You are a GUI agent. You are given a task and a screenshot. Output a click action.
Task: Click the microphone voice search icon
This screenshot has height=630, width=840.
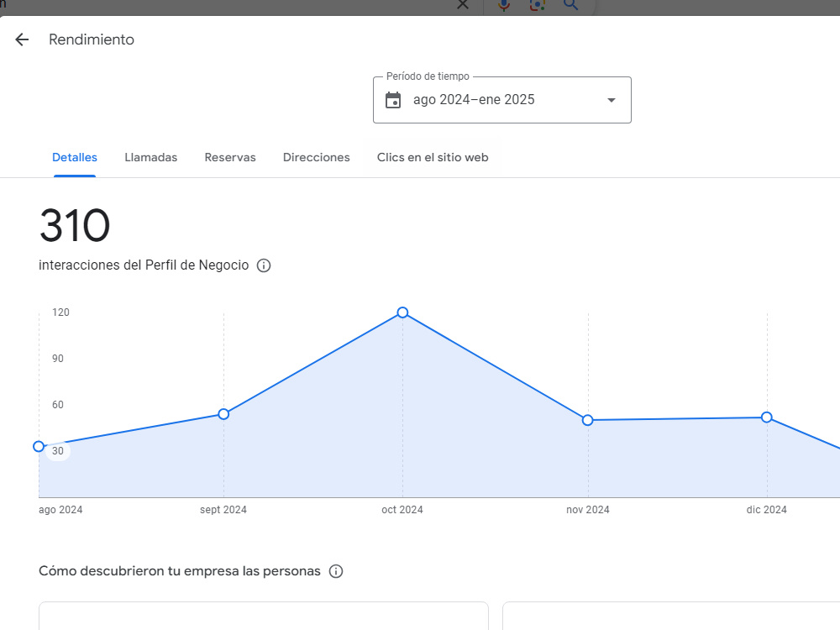(x=504, y=5)
